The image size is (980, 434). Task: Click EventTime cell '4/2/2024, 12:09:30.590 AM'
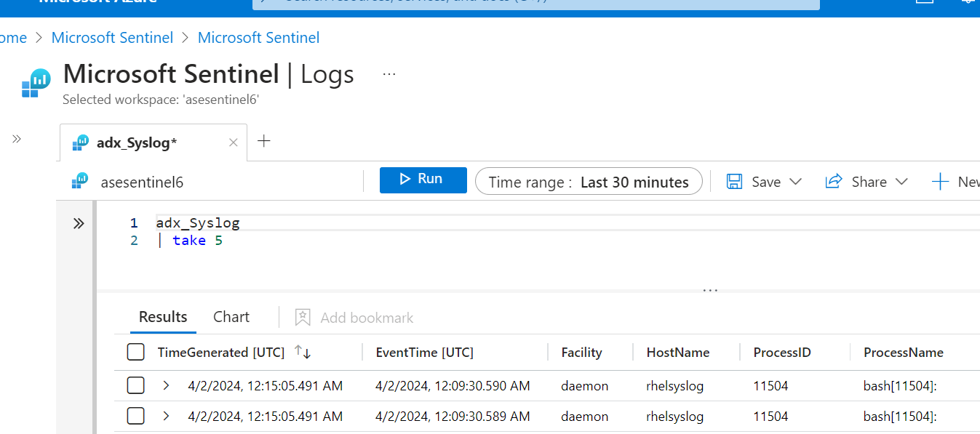[x=453, y=385]
